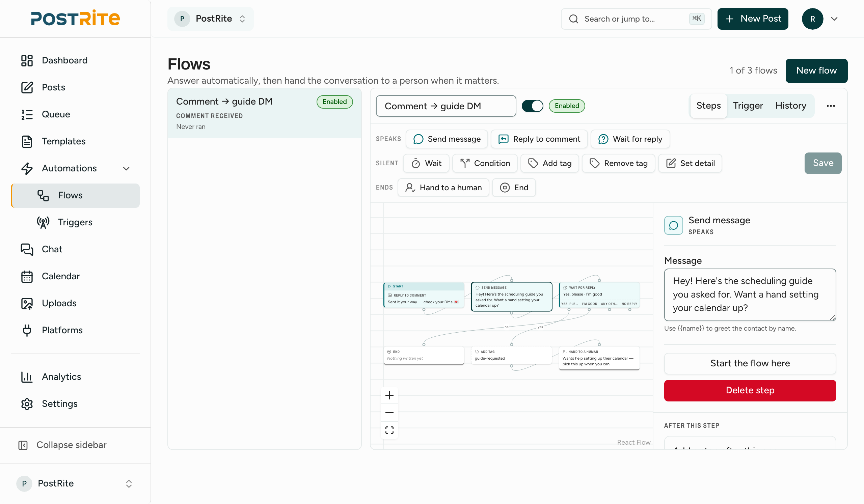
Task: Add an End step
Action: [514, 188]
